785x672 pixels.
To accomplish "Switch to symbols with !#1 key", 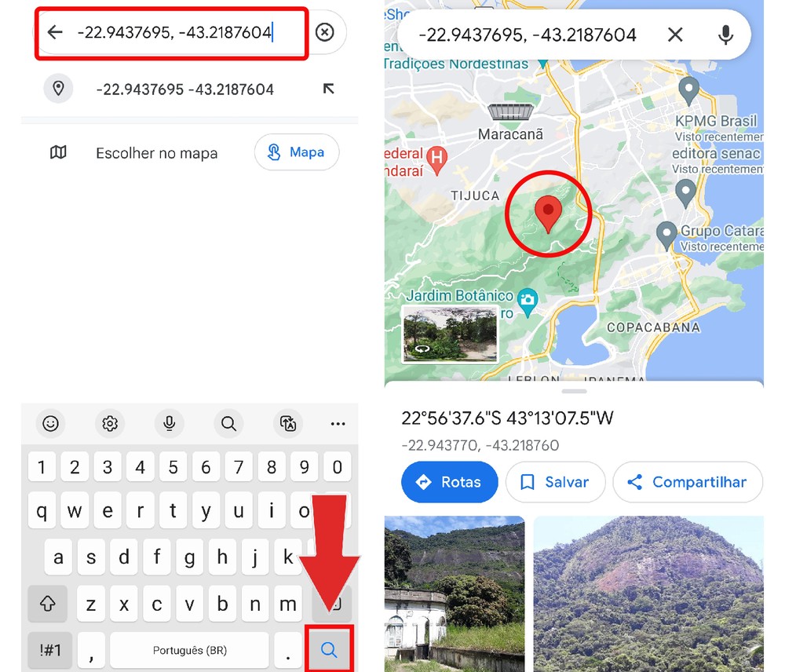I will pos(49,650).
